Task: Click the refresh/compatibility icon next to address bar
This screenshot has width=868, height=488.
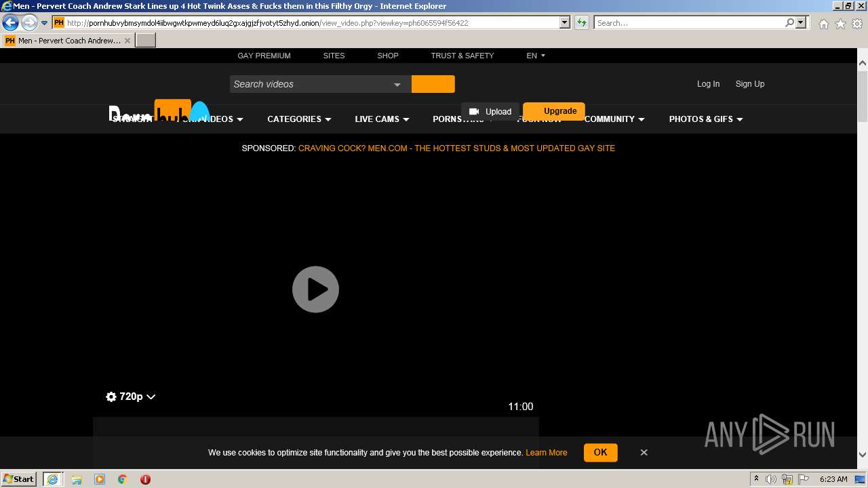Action: click(581, 22)
